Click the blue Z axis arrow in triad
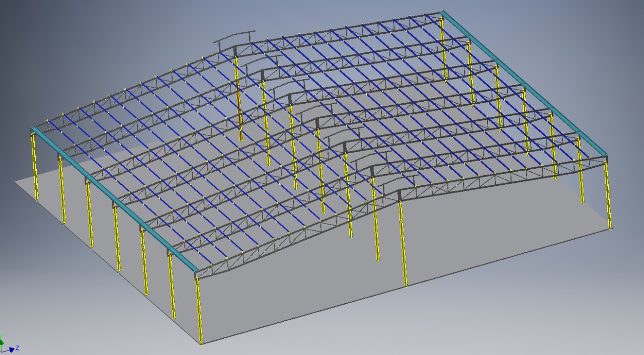The width and height of the screenshot is (644, 355). pos(12,348)
